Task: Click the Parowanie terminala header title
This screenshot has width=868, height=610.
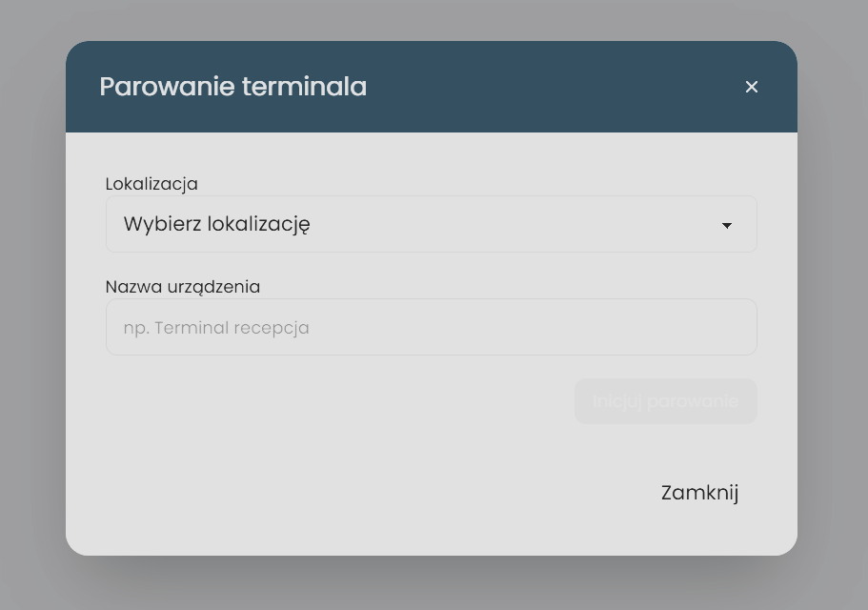Action: click(x=232, y=87)
